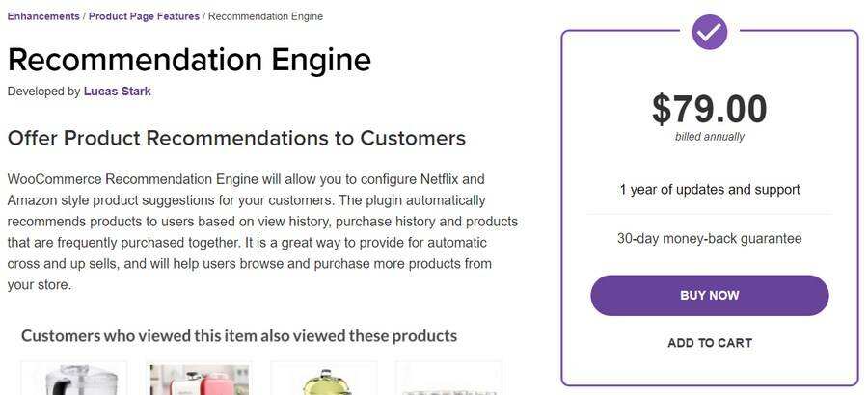Click the Recommendation Engine page title
The height and width of the screenshot is (395, 868).
click(x=189, y=60)
